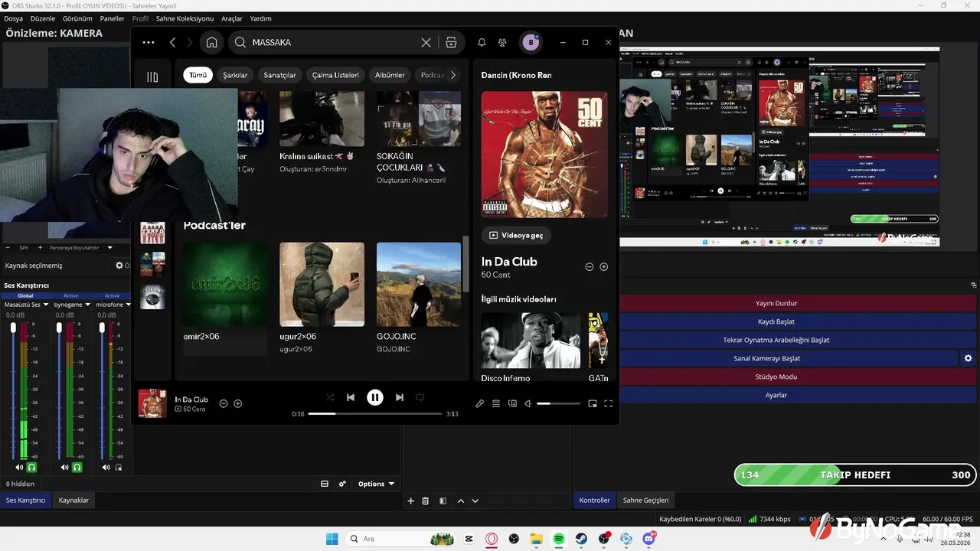Open the Disco Inferno music video thumbnail
The height and width of the screenshot is (551, 980).
click(x=531, y=341)
